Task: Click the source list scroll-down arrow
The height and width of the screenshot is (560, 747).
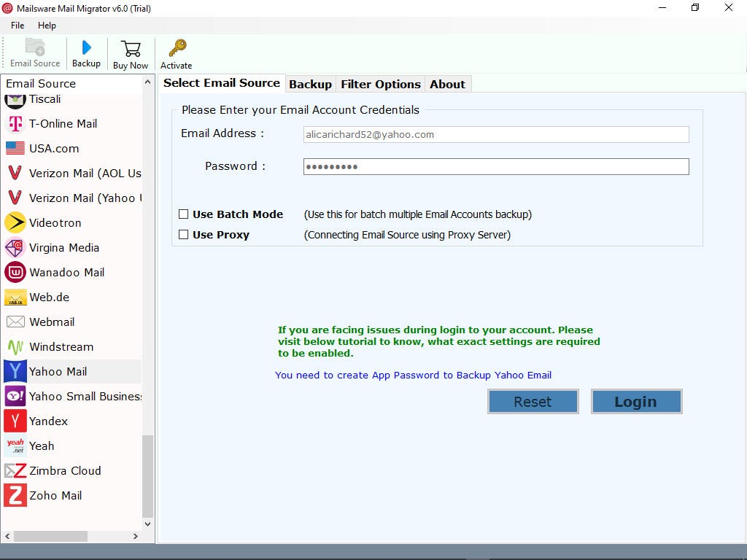Action: pos(147,524)
